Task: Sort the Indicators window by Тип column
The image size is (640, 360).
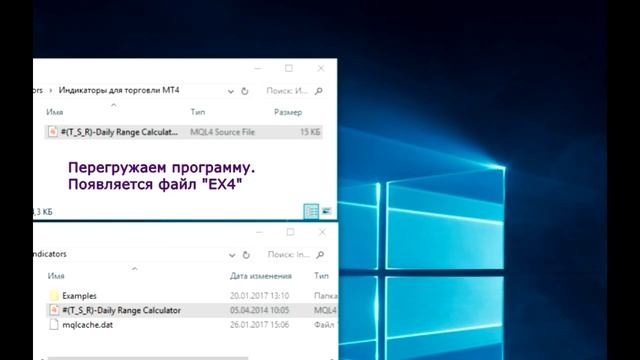Action: point(321,276)
